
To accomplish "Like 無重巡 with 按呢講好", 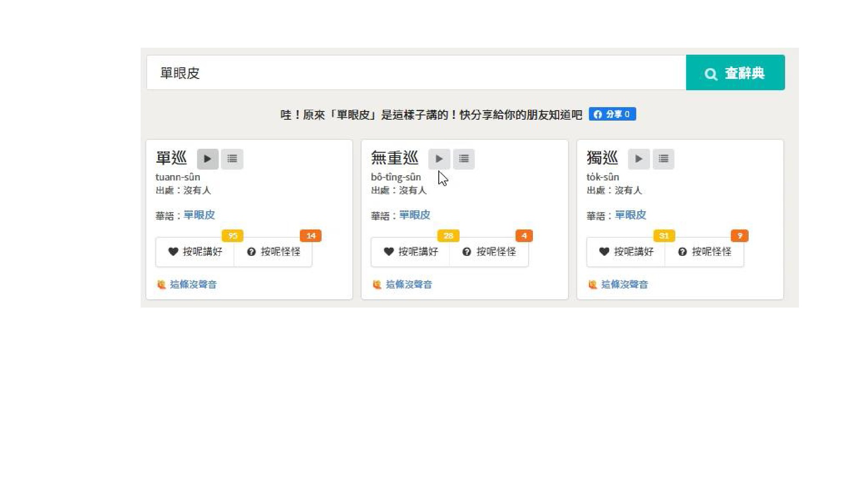I will [411, 252].
